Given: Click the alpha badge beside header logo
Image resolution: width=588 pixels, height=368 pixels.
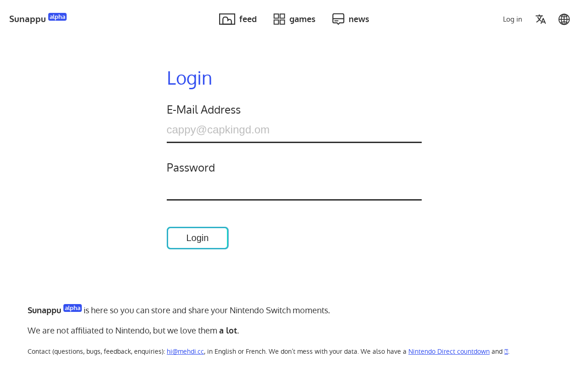Looking at the screenshot, I should [x=57, y=17].
